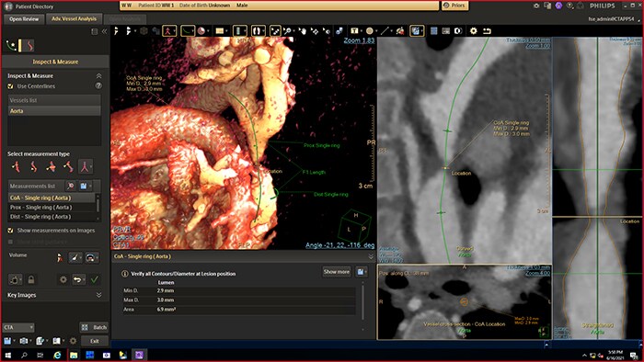This screenshot has height=362, width=644.
Task: Open the bifurcation measurement type dropdown
Action: [86, 167]
